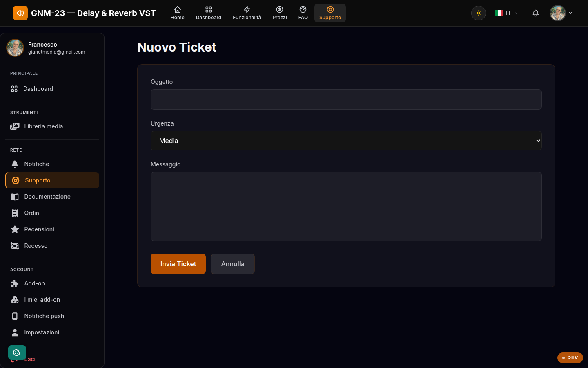Viewport: 588px width, 368px height.
Task: Click the Funzionalità lightning bolt icon
Action: click(247, 9)
